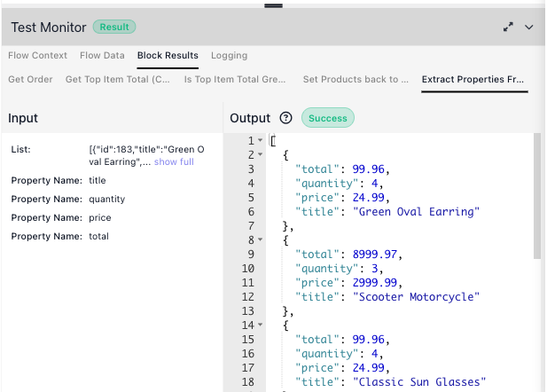Click the Property Name value title
Image resolution: width=547 pixels, height=392 pixels.
click(x=98, y=180)
